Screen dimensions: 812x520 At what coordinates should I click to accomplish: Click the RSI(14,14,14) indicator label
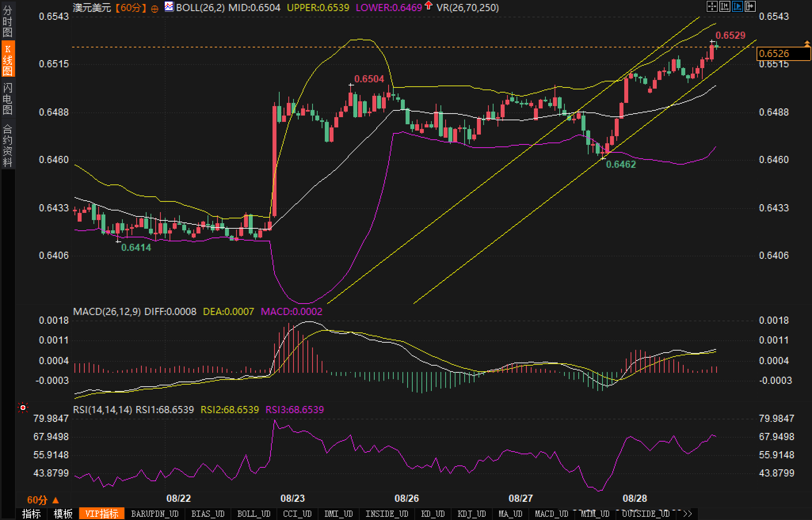pyautogui.click(x=103, y=410)
